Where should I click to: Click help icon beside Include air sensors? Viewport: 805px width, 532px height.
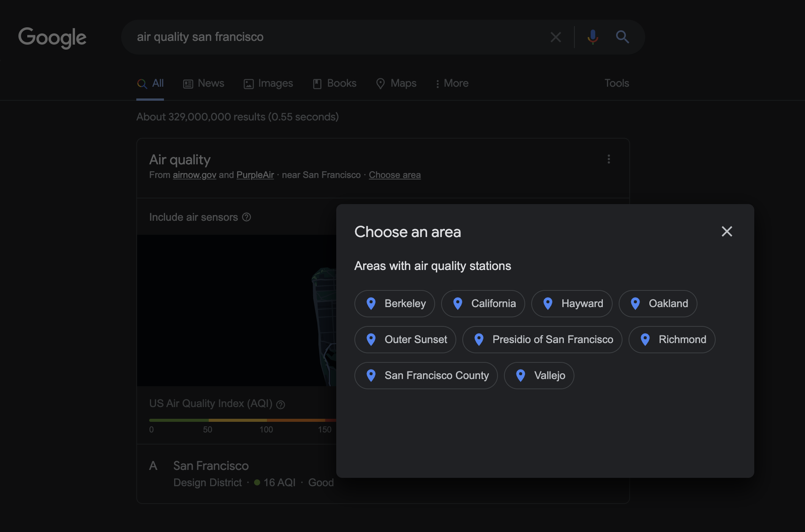246,217
